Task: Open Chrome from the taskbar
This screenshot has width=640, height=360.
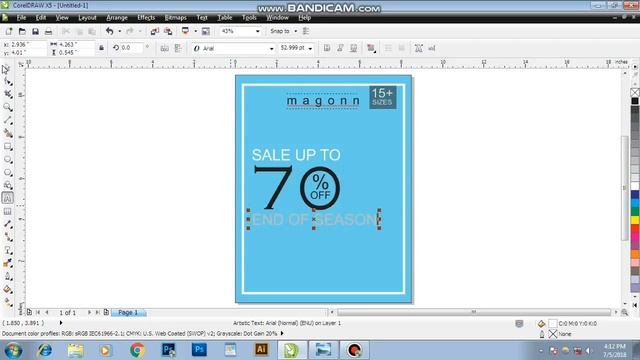Action: coord(137,350)
